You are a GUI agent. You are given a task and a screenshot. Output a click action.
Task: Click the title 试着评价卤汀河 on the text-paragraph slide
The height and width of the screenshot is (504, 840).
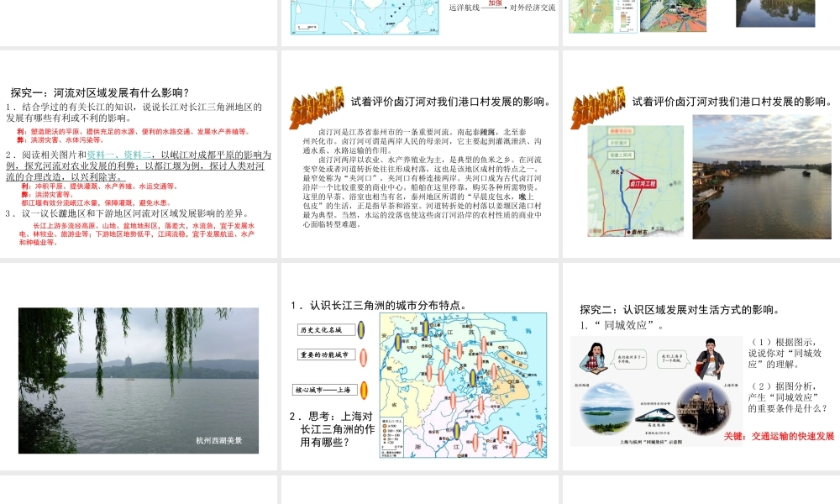[x=452, y=102]
